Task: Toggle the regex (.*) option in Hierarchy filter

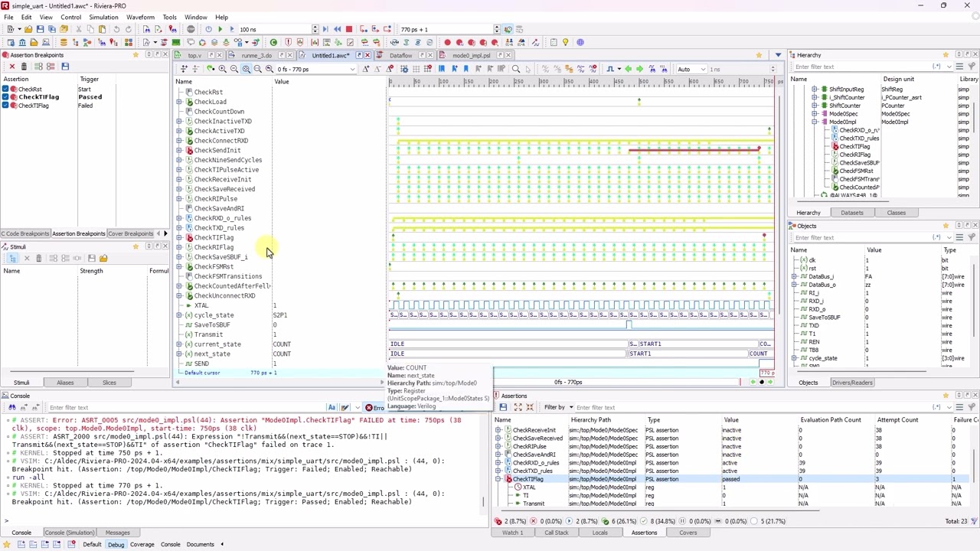Action: click(x=937, y=67)
